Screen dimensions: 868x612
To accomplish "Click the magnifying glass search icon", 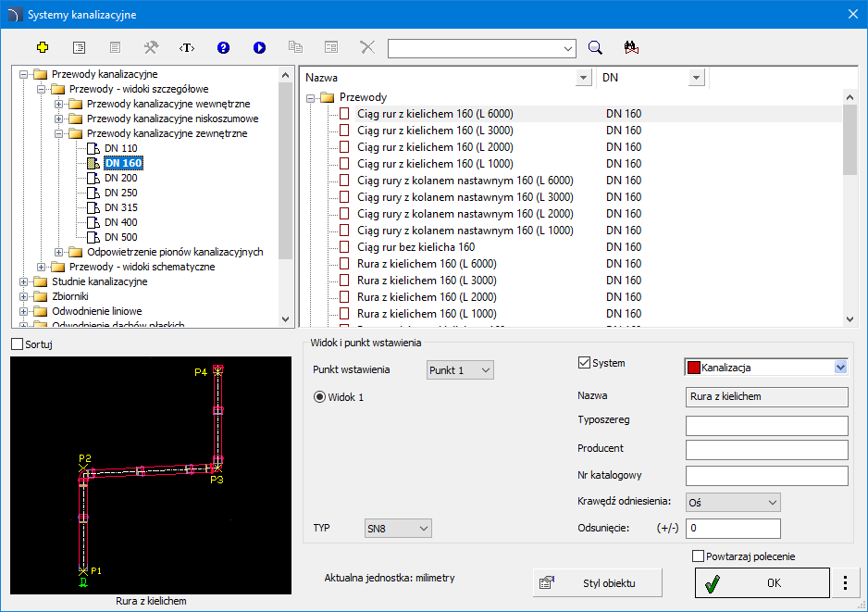I will (x=596, y=47).
